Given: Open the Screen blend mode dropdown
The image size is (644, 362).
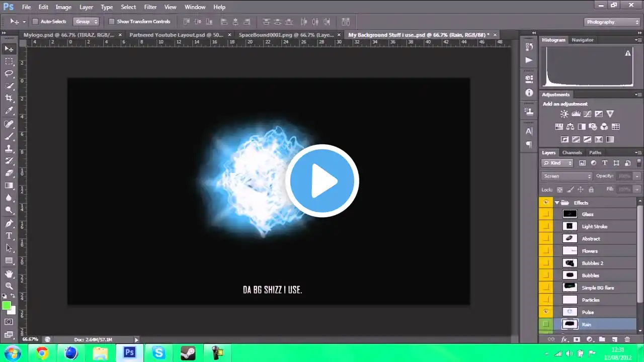Looking at the screenshot, I should (x=567, y=176).
